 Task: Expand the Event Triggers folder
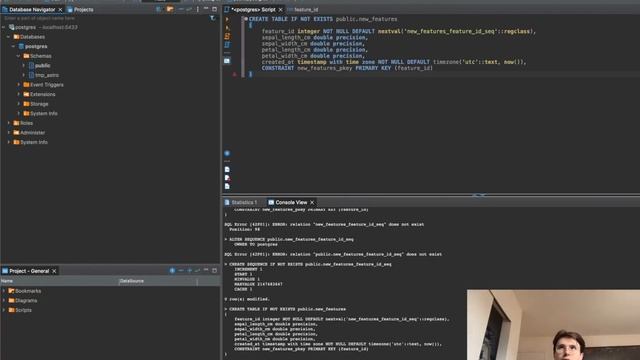pos(18,84)
